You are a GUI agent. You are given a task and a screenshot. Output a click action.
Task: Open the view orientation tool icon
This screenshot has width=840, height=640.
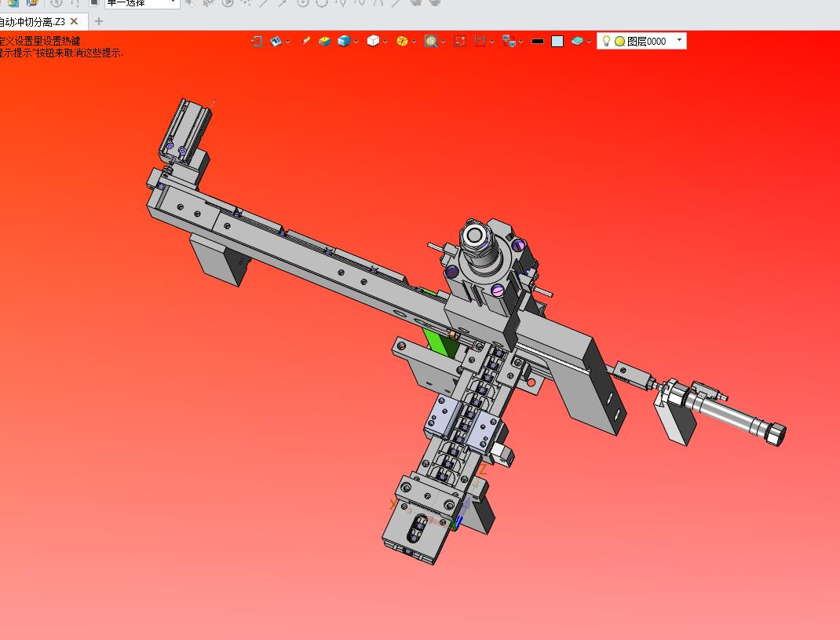point(276,42)
